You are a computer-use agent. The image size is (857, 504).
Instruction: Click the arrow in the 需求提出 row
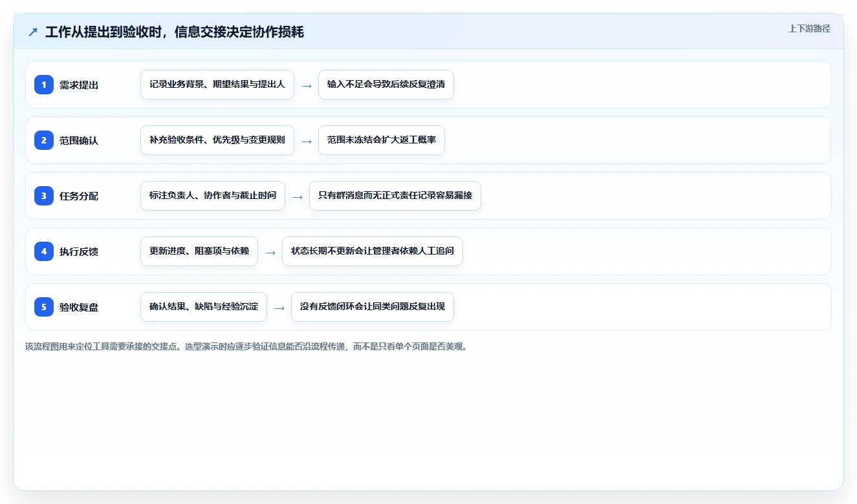[307, 85]
